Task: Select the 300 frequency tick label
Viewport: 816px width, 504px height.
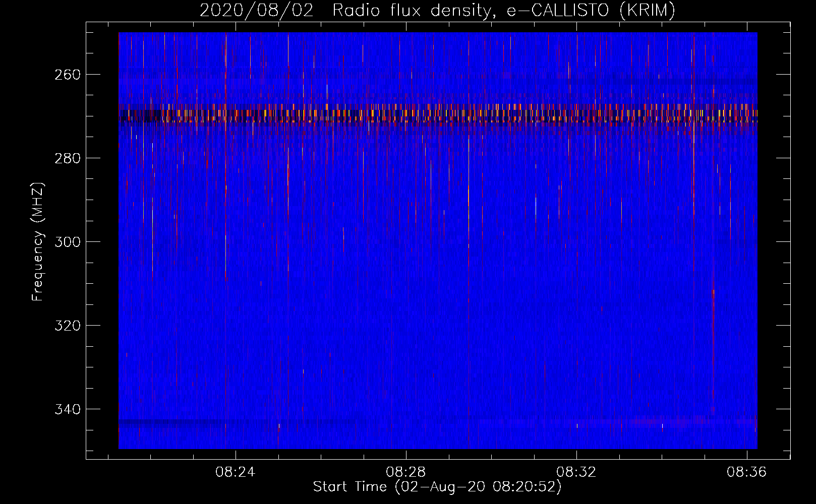Action: pos(67,242)
